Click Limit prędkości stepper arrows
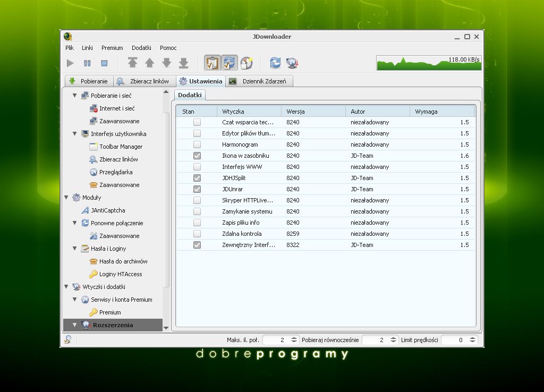This screenshot has height=392, width=544. pos(472,340)
